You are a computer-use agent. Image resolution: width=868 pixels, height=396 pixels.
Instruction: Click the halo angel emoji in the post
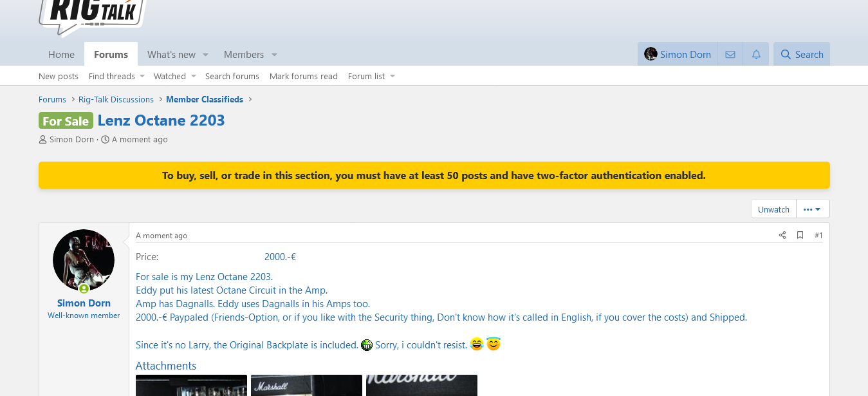[494, 344]
